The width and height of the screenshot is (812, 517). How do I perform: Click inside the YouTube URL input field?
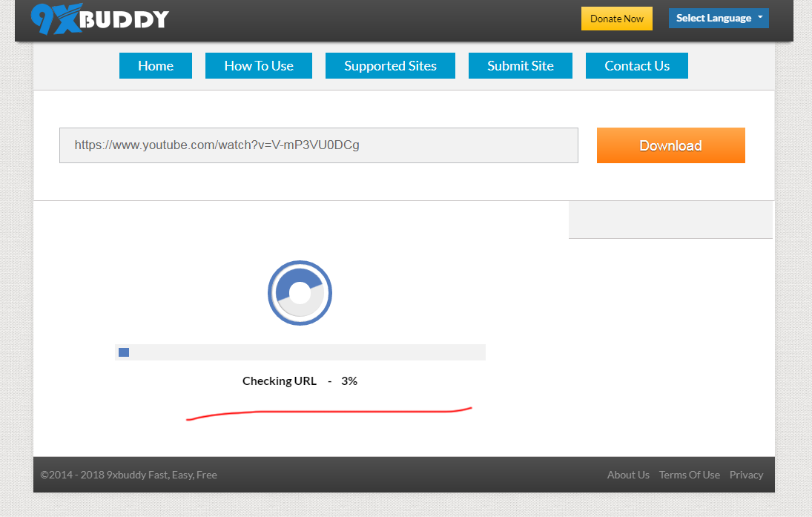pos(319,145)
